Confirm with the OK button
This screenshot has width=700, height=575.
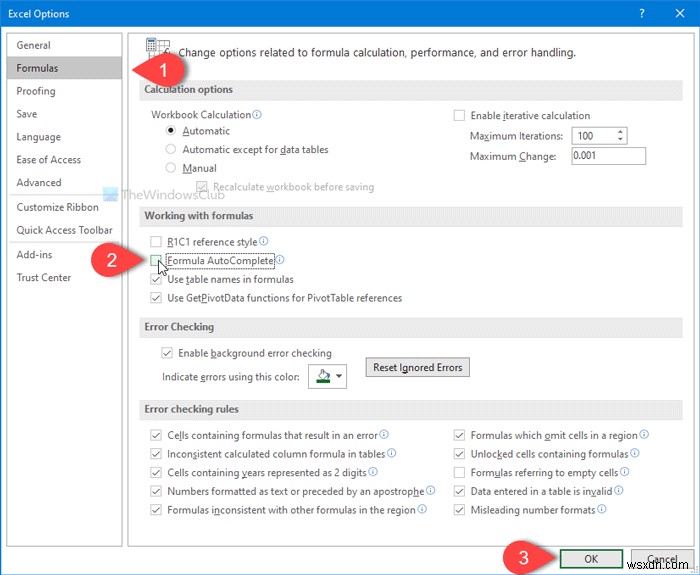(x=591, y=558)
